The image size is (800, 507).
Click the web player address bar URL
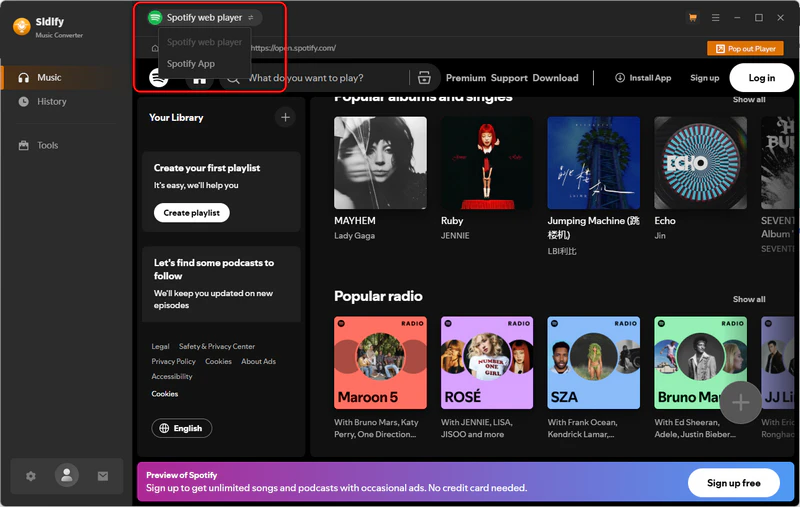point(293,48)
